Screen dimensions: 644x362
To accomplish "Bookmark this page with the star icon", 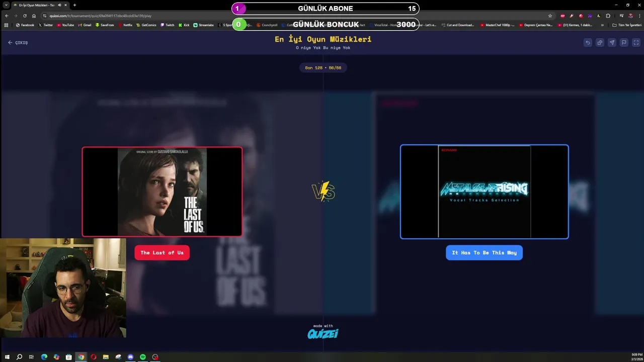I will click(x=550, y=16).
